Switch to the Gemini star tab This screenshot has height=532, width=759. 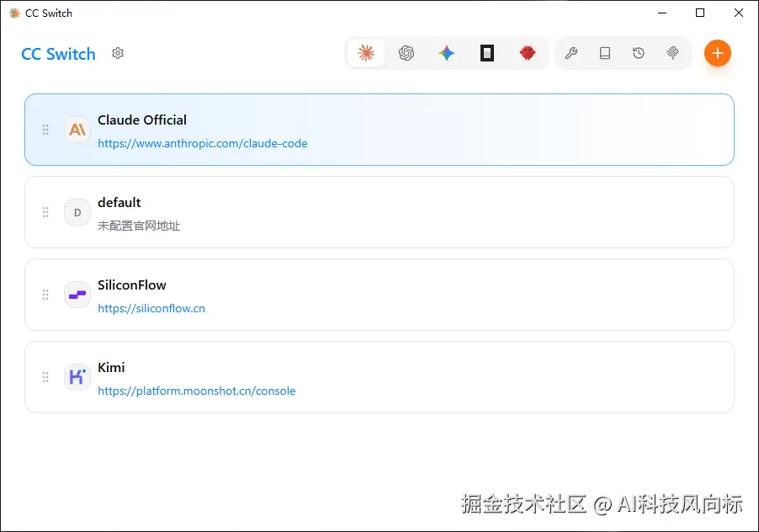click(x=447, y=53)
